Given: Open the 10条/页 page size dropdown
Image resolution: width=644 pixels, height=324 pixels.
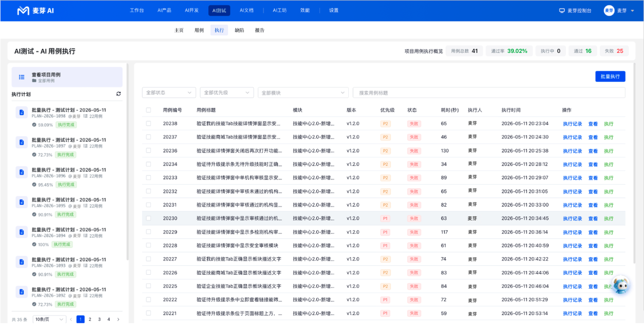Looking at the screenshot, I should tap(49, 319).
